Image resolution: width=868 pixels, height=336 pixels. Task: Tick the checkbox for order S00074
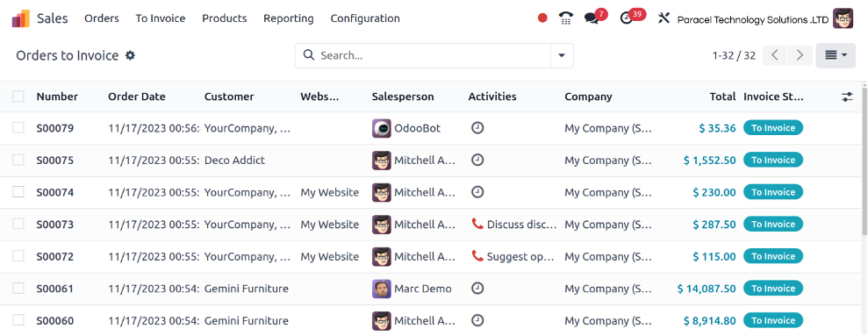tap(18, 192)
